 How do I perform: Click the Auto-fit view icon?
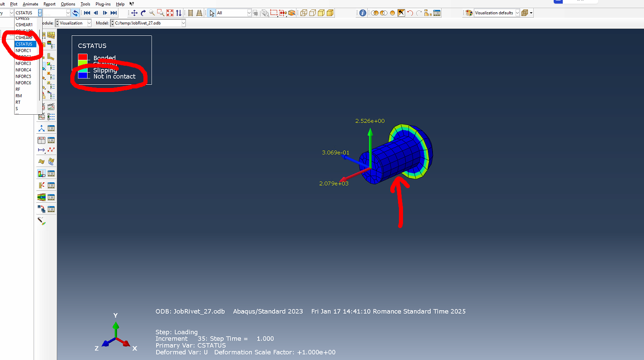[x=170, y=13]
